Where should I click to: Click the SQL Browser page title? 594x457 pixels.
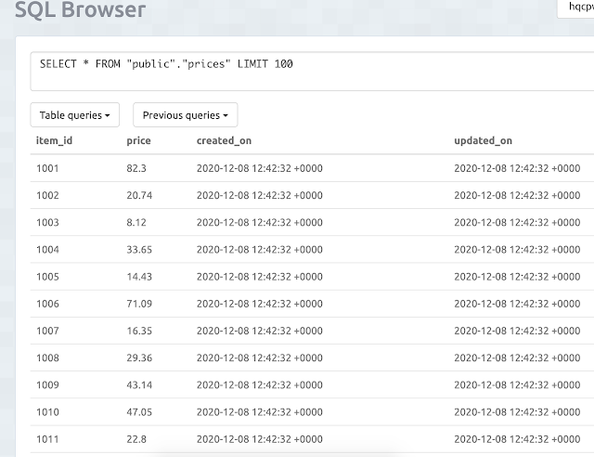[x=80, y=9]
